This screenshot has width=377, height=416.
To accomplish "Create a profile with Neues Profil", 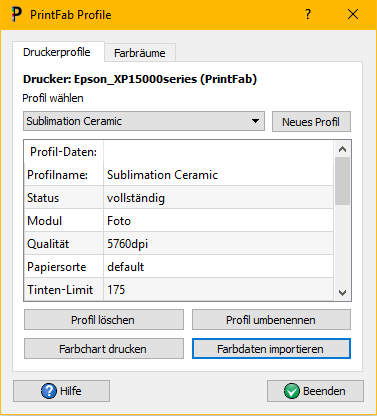I will 311,122.
